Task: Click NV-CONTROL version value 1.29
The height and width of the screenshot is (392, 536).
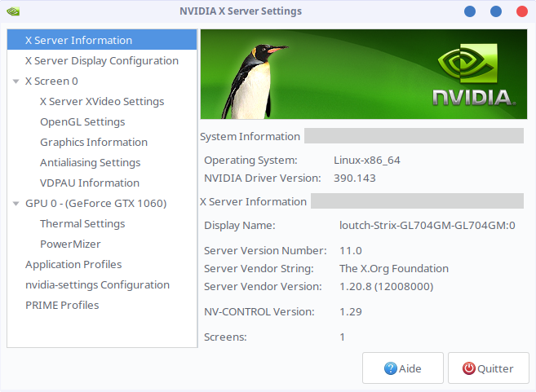Action: point(350,312)
